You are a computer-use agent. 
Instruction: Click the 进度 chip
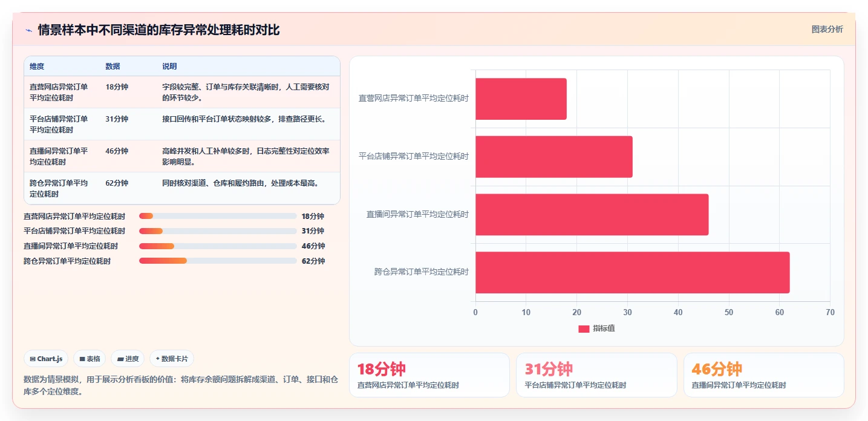click(x=128, y=359)
